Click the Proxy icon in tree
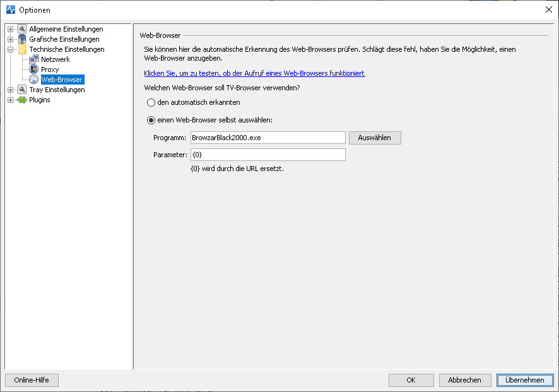Image resolution: width=559 pixels, height=392 pixels. 34,69
